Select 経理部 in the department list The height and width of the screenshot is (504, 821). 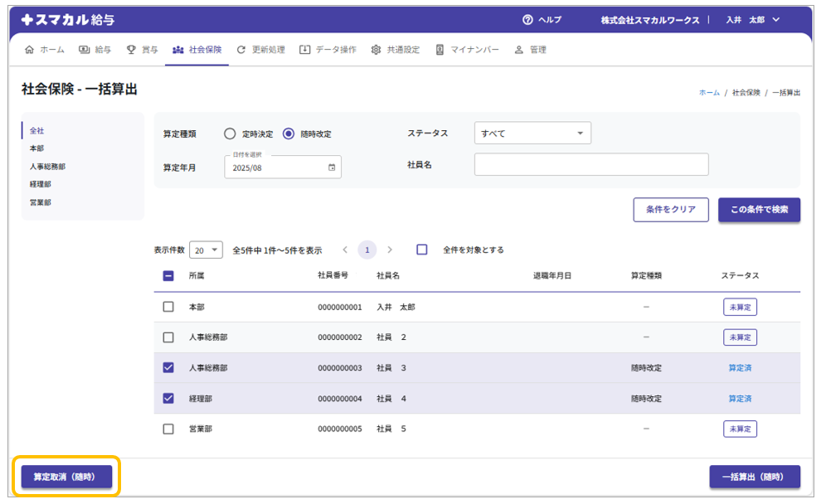click(41, 184)
